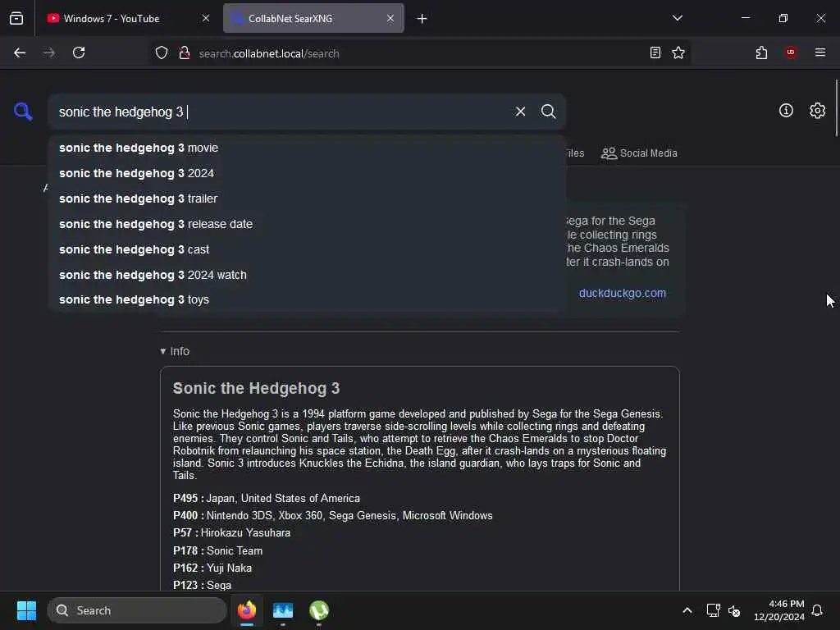Open the notifications bell icon
Viewport: 840px width, 630px height.
tap(817, 610)
